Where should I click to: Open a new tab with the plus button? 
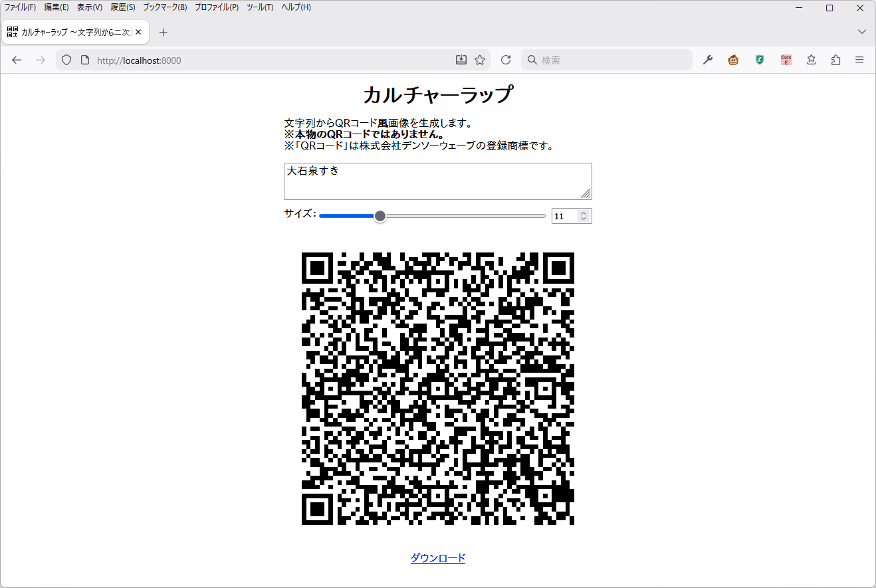pos(163,31)
